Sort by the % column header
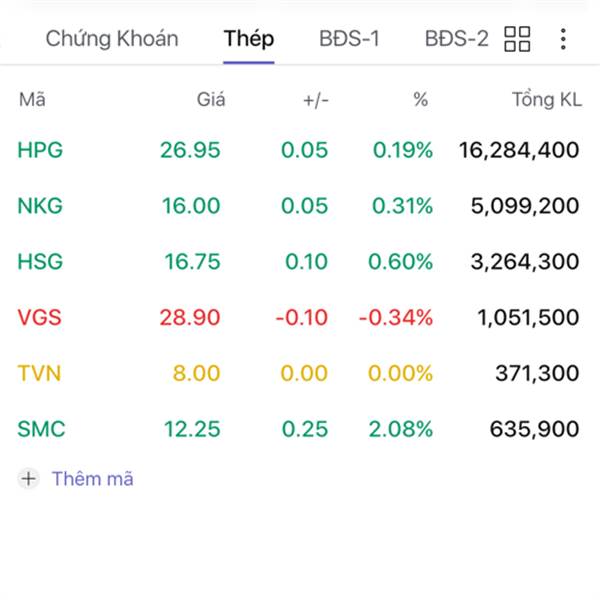 tap(420, 99)
